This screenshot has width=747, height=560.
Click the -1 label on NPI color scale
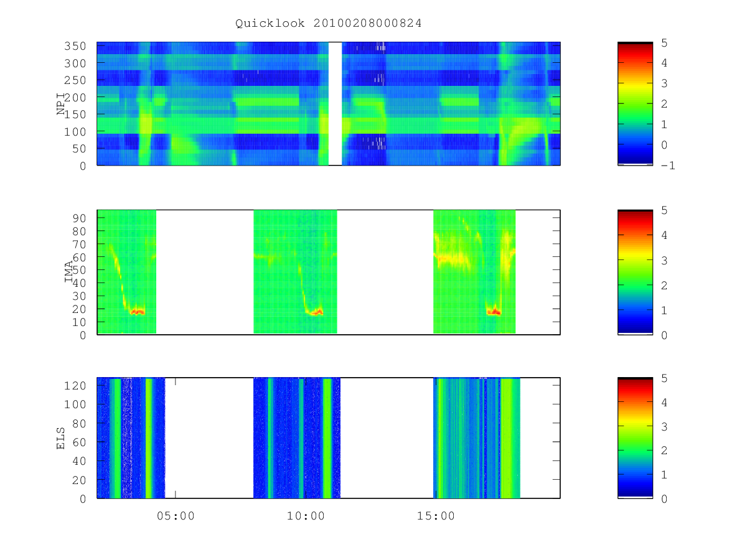(669, 166)
